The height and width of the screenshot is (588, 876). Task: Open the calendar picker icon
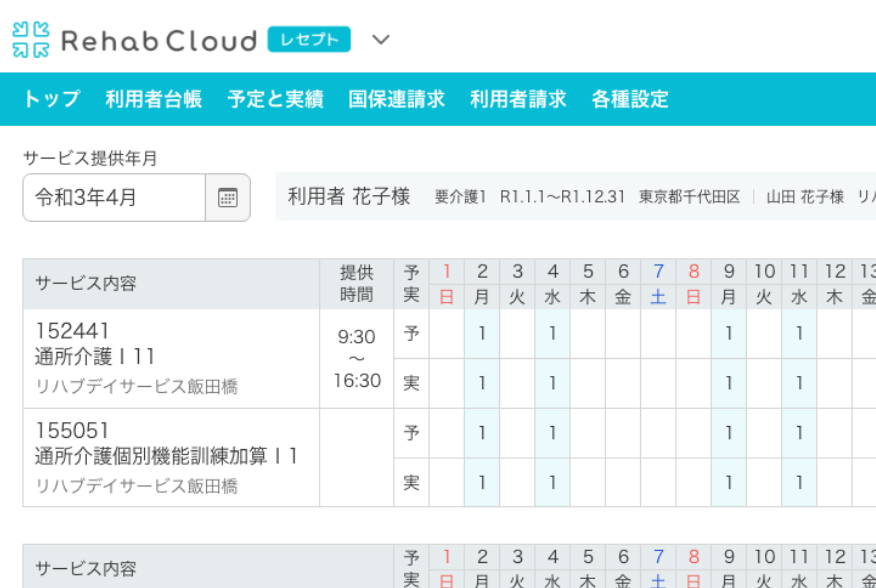tap(227, 198)
